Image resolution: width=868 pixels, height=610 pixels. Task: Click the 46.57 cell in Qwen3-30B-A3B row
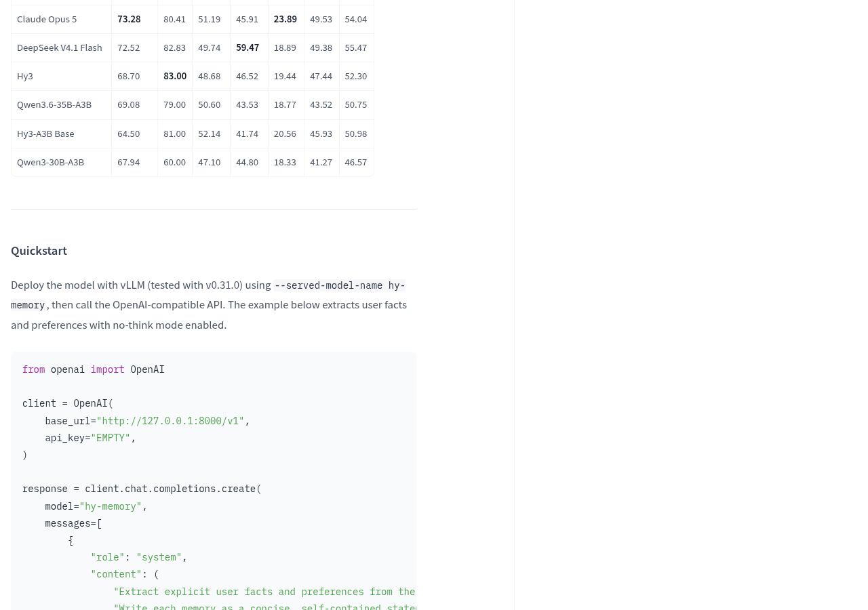pos(356,162)
